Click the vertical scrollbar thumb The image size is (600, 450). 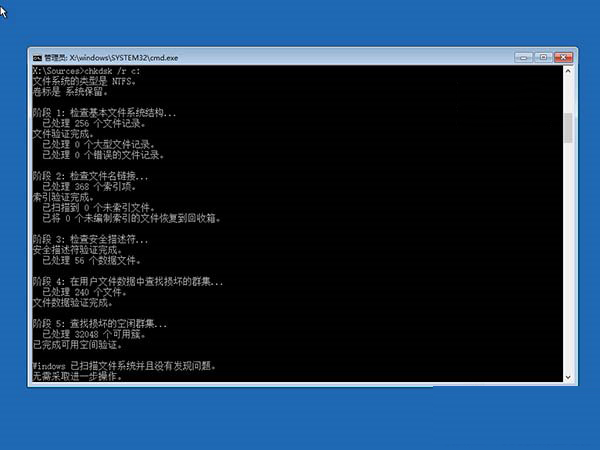(568, 128)
